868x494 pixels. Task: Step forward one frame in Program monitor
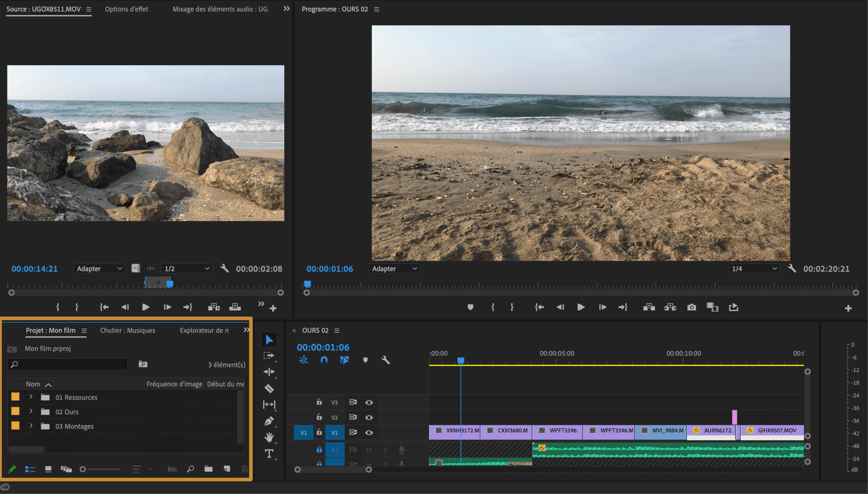[x=602, y=307]
